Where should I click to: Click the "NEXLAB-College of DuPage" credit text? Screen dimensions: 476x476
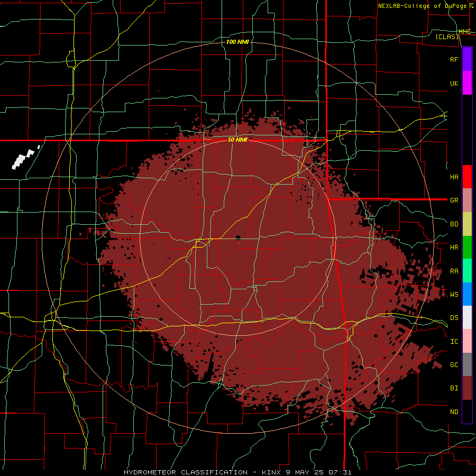(422, 6)
